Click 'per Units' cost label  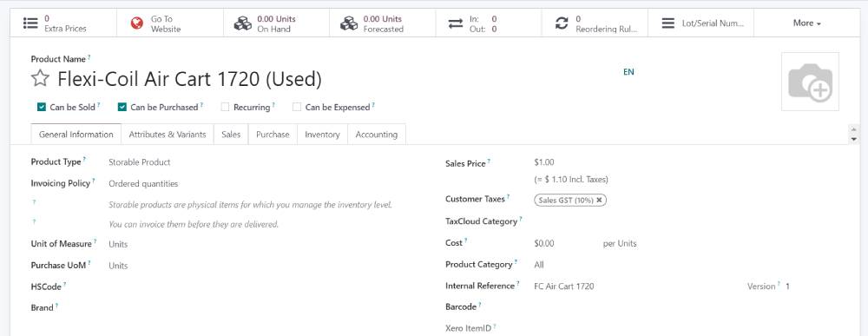click(620, 244)
